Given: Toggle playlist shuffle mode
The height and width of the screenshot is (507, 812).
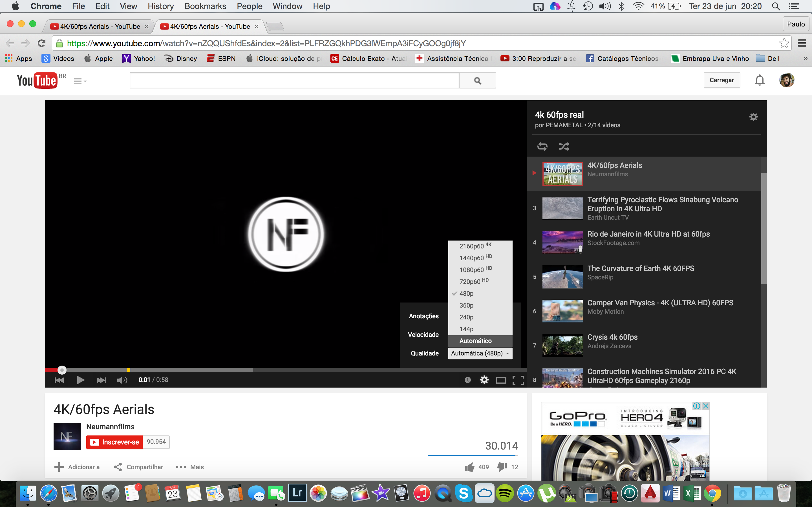Looking at the screenshot, I should click(564, 146).
